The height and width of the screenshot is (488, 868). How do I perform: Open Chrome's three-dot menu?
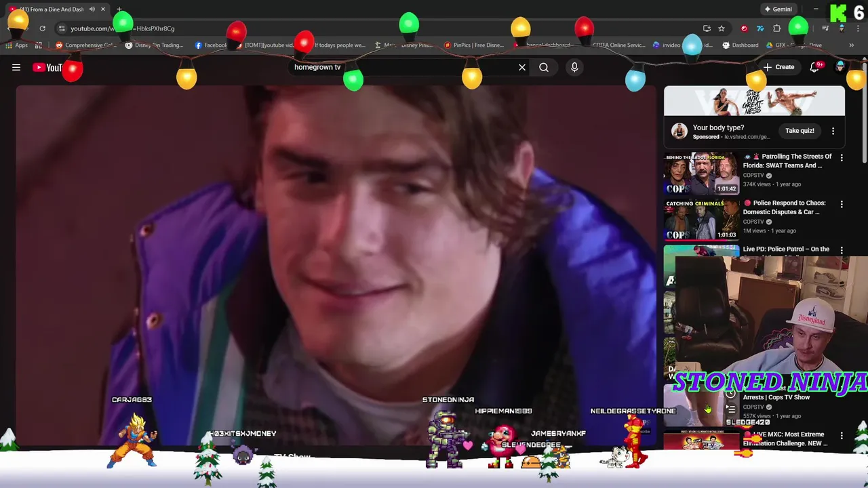[x=856, y=28]
